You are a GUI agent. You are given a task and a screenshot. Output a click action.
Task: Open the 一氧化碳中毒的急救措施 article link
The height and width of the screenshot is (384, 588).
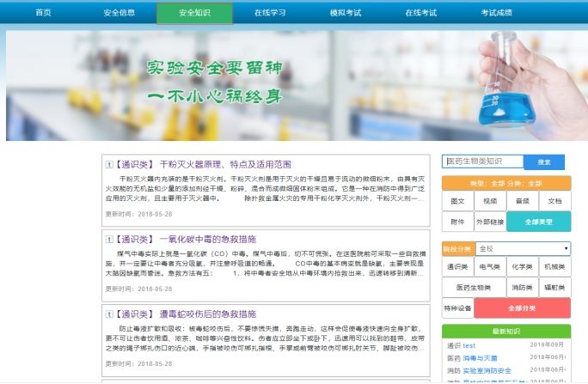coord(207,240)
